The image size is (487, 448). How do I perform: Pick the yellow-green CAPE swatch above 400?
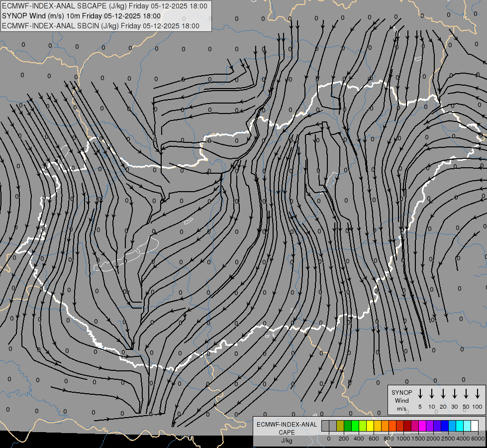(x=363, y=426)
